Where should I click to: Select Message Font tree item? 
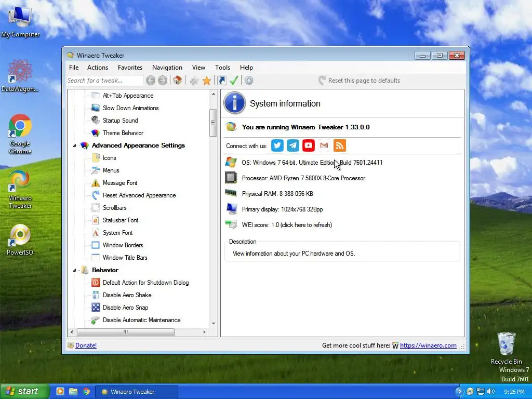pos(120,183)
